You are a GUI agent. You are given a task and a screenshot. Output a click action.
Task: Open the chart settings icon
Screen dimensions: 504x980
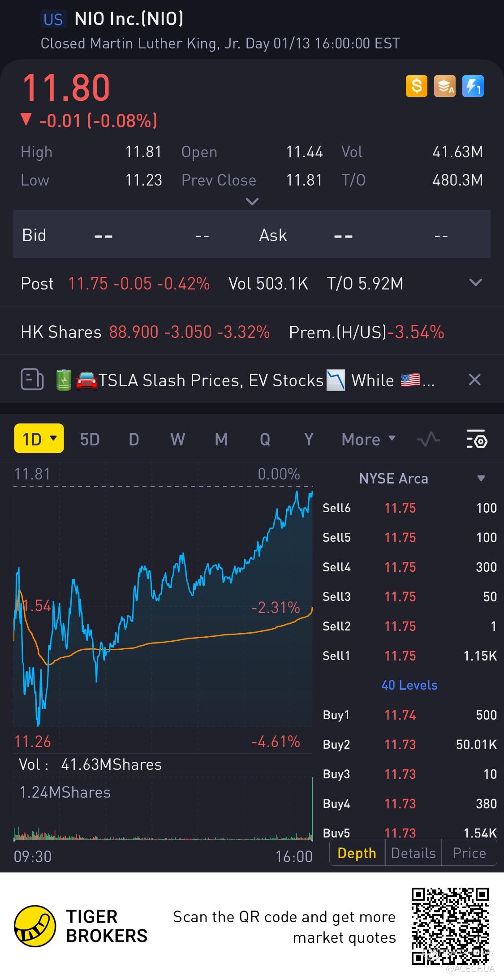[x=476, y=439]
